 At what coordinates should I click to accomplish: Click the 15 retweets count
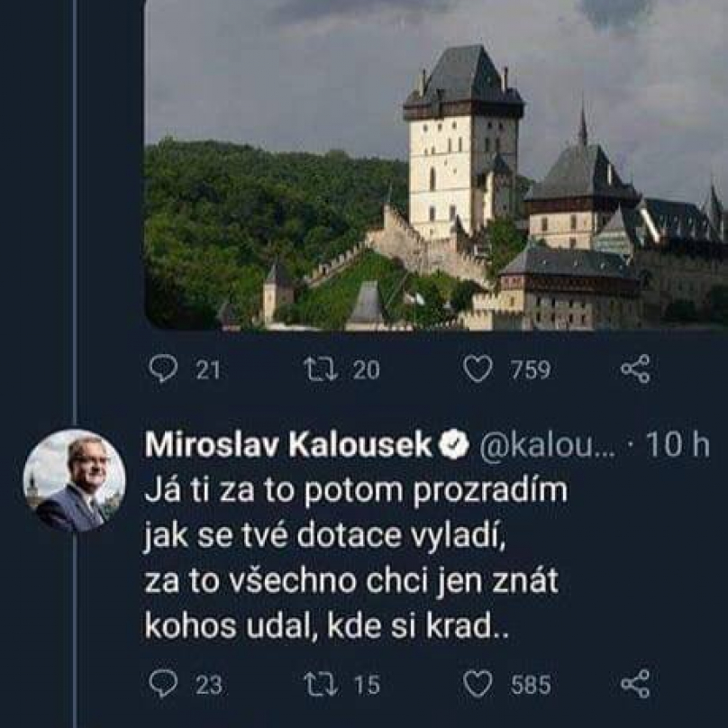click(366, 686)
